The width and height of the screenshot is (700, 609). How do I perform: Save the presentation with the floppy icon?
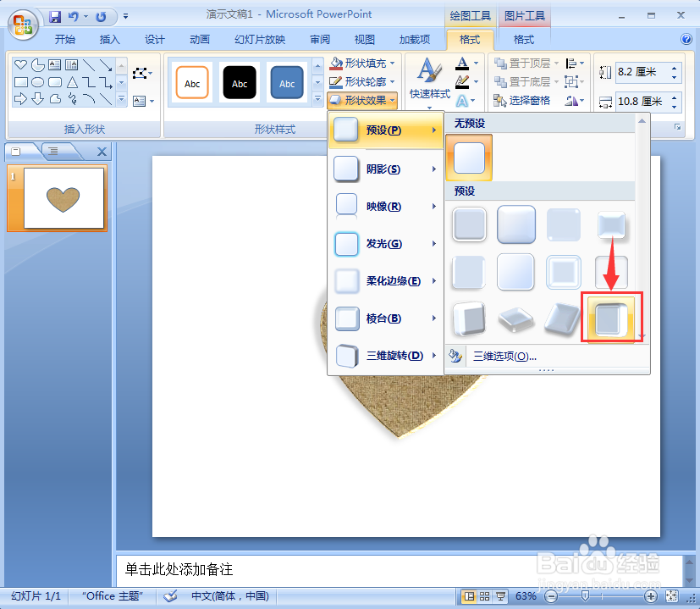tap(55, 17)
